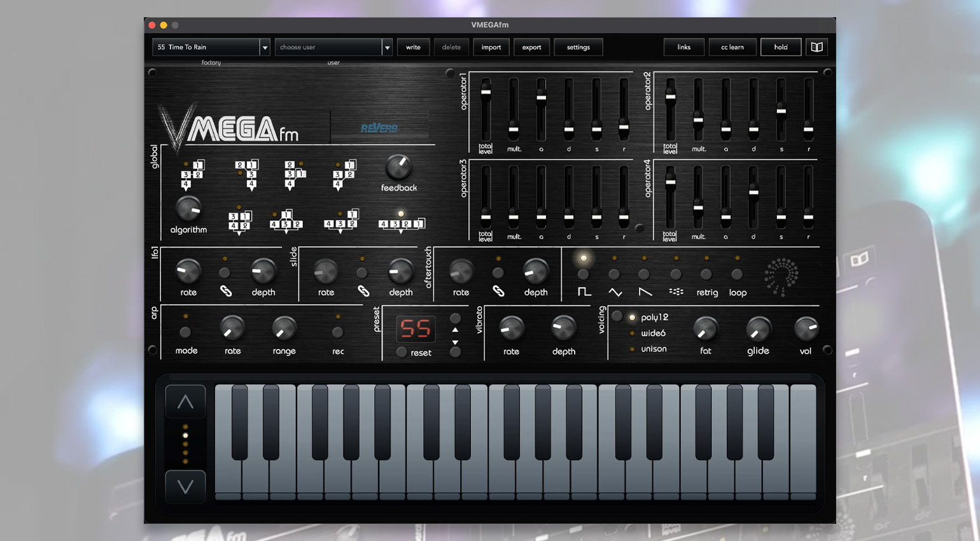Enable the retrig button
The image size is (980, 541).
tap(706, 274)
